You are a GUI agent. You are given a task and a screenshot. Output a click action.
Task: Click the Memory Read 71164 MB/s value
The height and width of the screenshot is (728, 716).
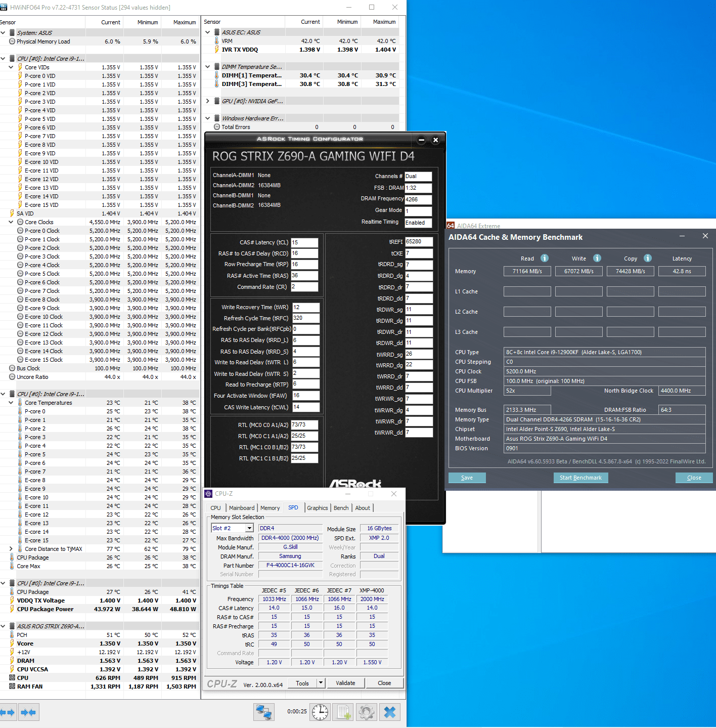(527, 271)
